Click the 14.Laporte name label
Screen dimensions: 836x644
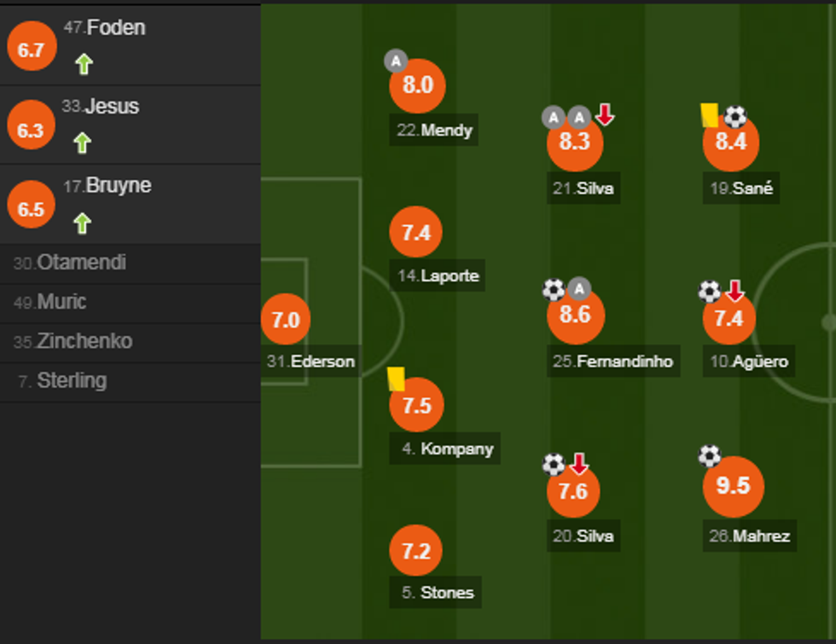tap(438, 276)
